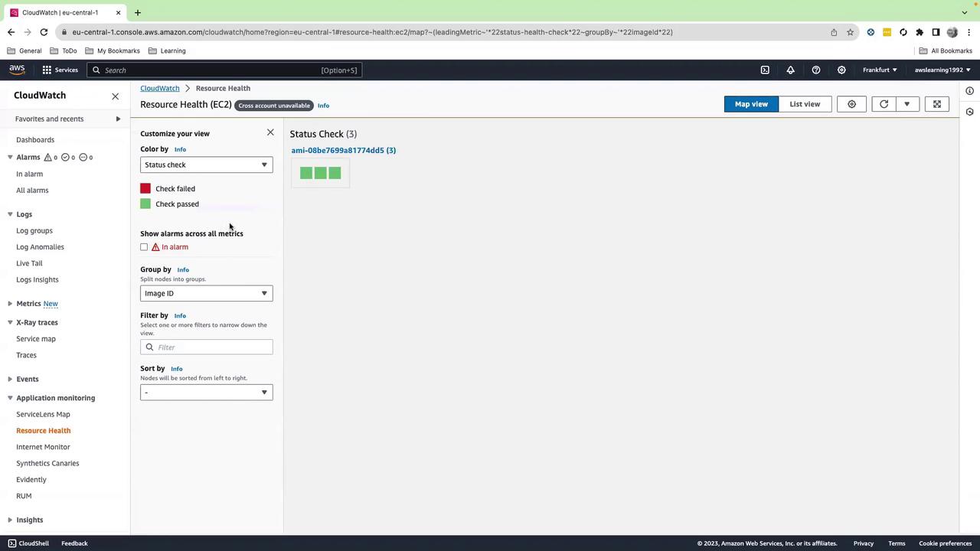980x551 pixels.
Task: Click the CloudWatch breadcrumb link
Action: tap(160, 88)
